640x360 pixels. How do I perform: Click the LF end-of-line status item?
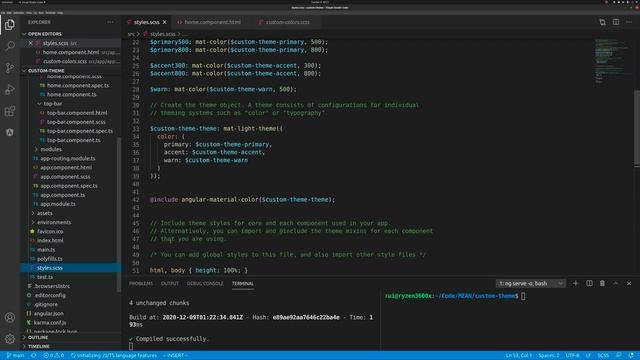pyautogui.click(x=588, y=356)
